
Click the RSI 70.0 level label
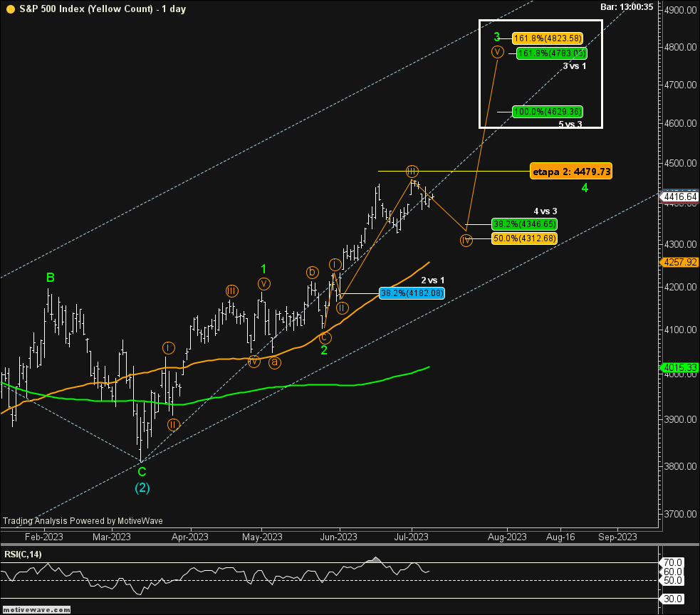tap(672, 562)
